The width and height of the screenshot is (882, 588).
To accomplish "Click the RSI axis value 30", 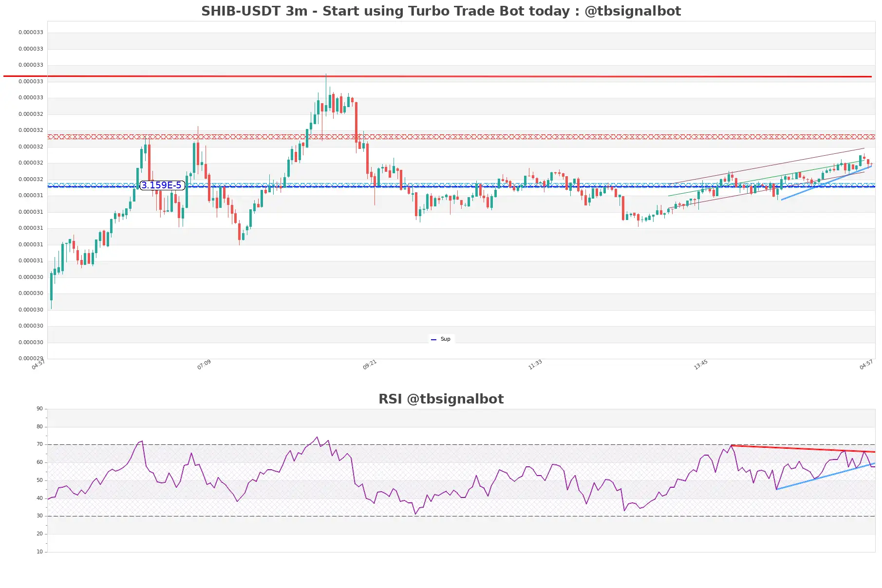I will [39, 515].
